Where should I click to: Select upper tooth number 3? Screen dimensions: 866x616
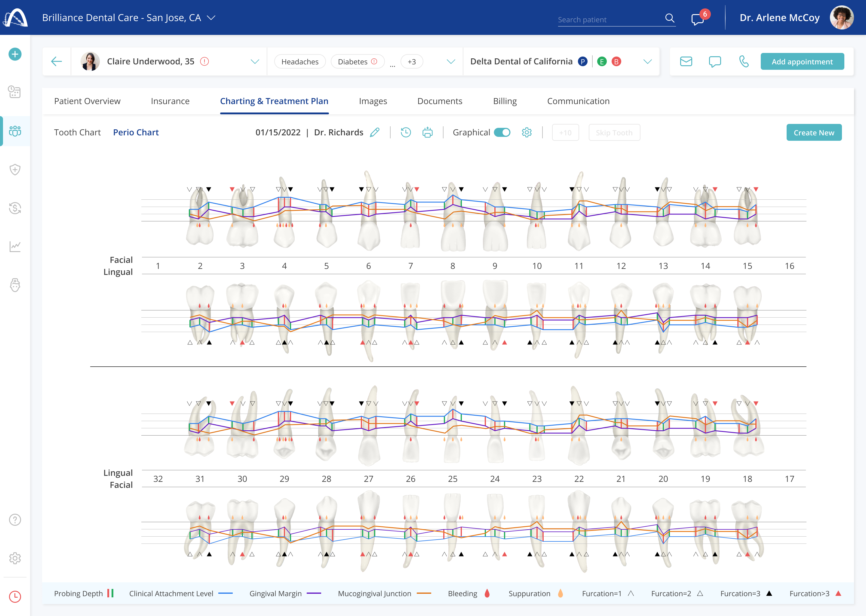click(242, 266)
